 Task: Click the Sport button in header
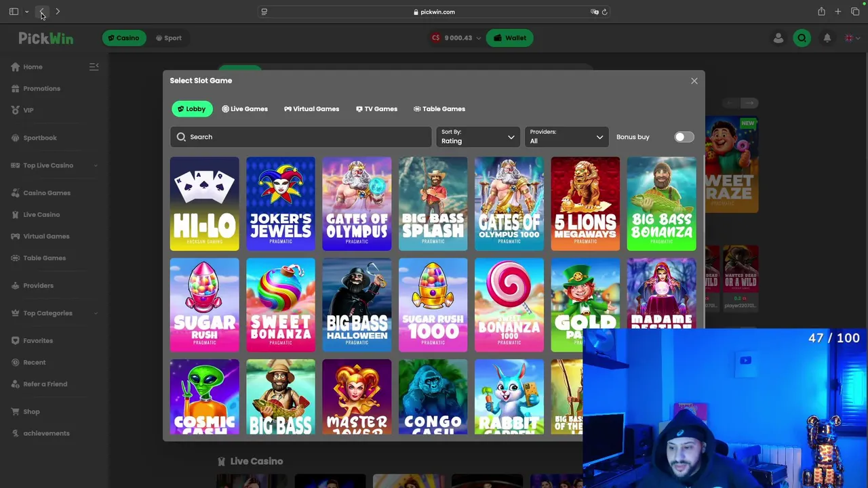pyautogui.click(x=168, y=38)
